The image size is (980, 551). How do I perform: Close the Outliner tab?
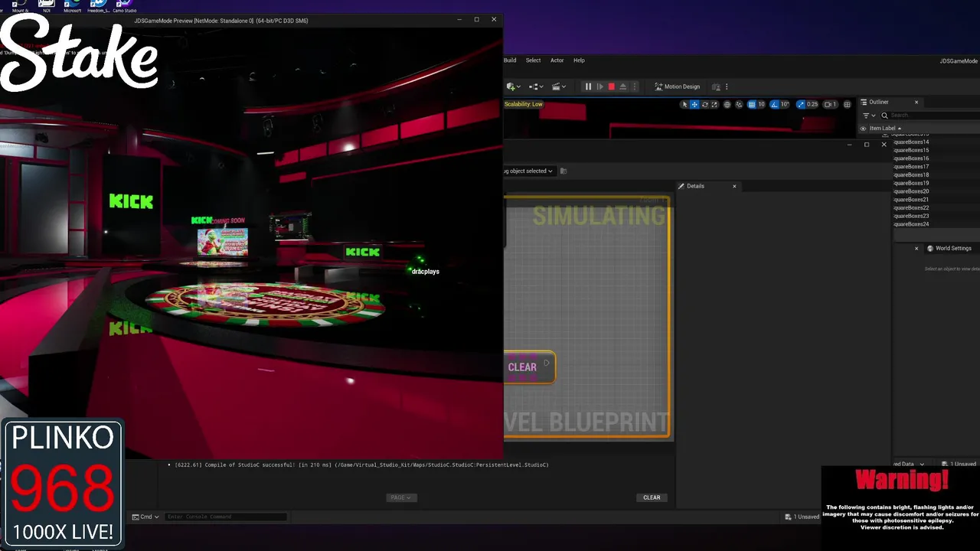tap(916, 102)
